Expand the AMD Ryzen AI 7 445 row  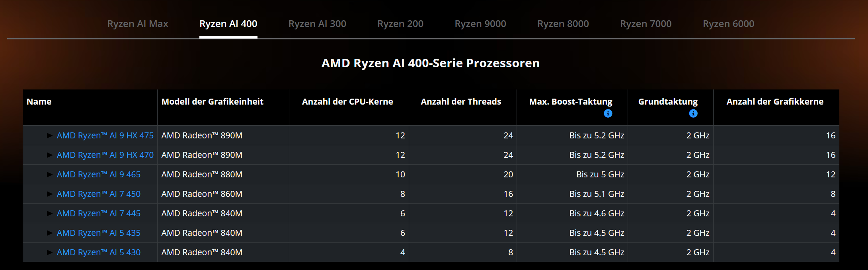[50, 214]
